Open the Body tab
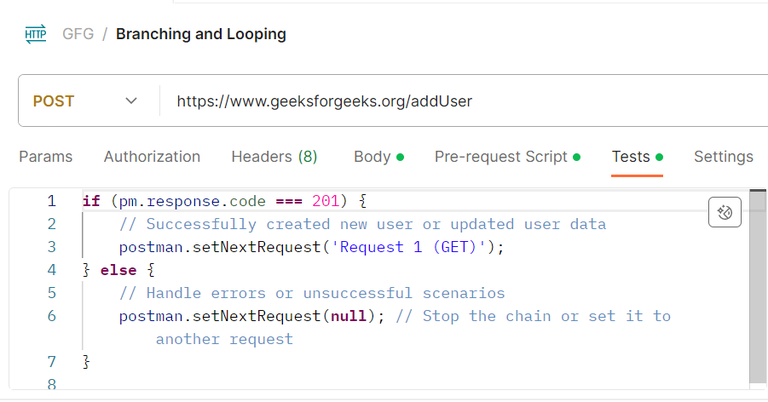Screen dimensions: 768x402 click(379, 157)
